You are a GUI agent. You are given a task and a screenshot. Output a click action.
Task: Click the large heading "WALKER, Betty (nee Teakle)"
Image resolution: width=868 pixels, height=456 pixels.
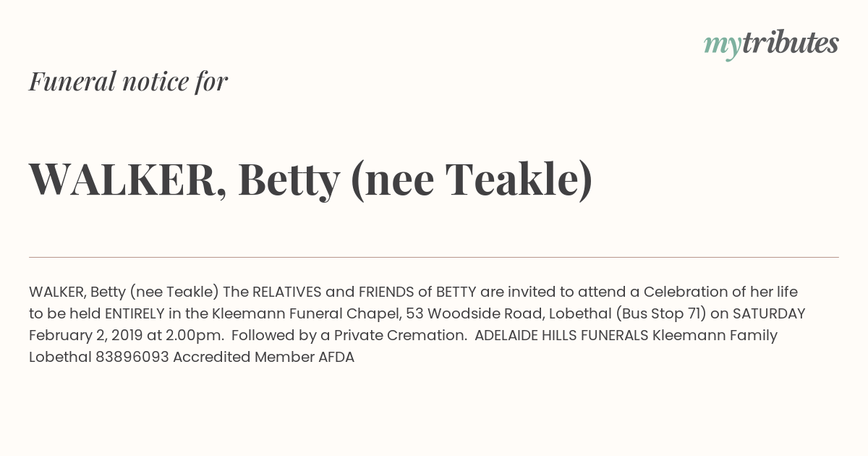point(310,180)
